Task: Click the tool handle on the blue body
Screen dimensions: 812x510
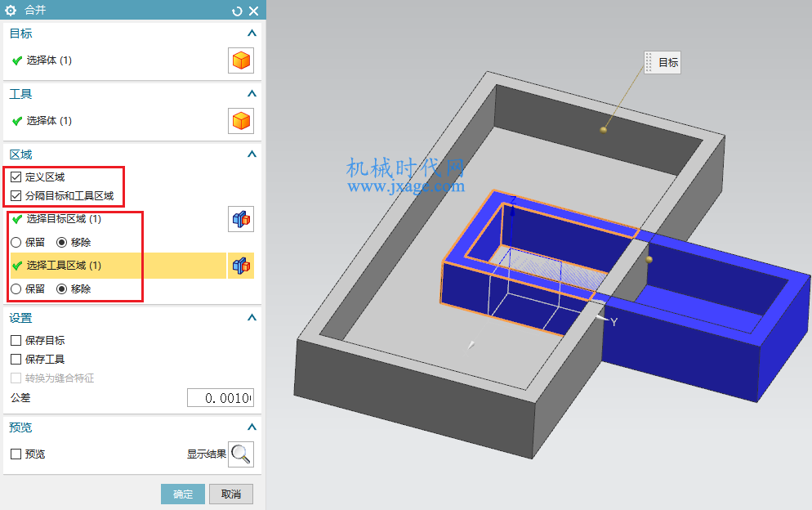Action: [649, 259]
